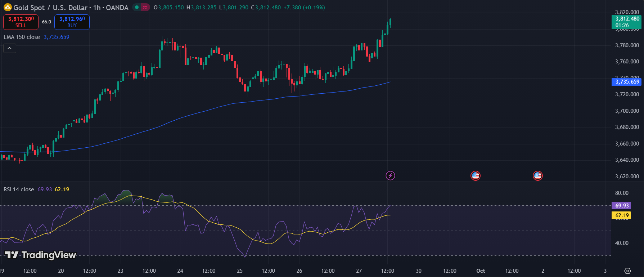Click the pink data-mode wave icon
Image resolution: width=644 pixels, height=277 pixels.
145,7
